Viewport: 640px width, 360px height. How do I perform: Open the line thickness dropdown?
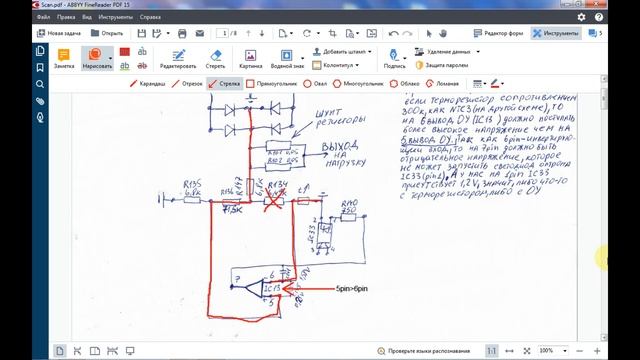click(479, 84)
